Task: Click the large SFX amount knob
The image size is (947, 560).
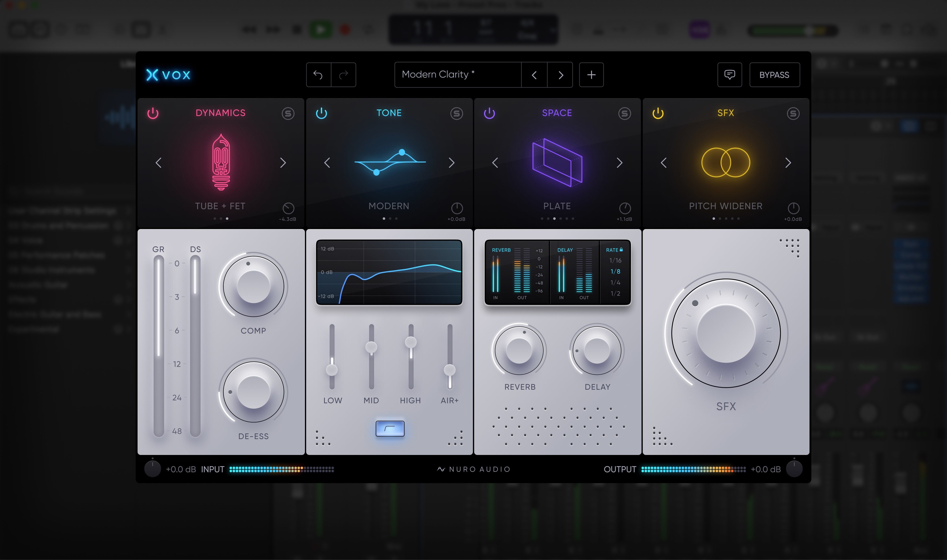Action: [x=725, y=333]
